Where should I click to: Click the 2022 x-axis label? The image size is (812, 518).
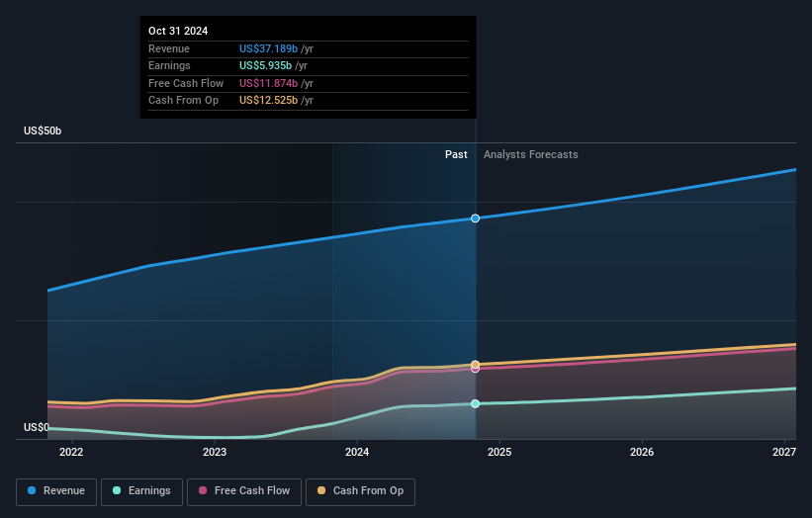pyautogui.click(x=71, y=453)
